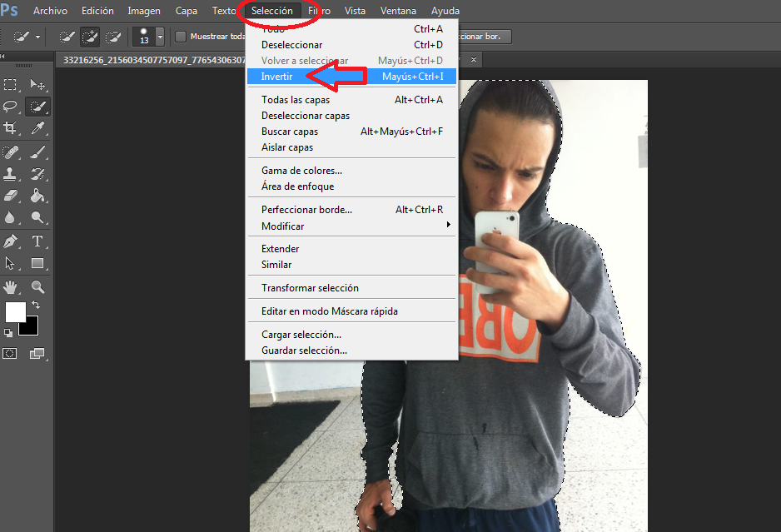Screen dimensions: 781x532
Task: Choose Todas las capas
Action: [351, 100]
